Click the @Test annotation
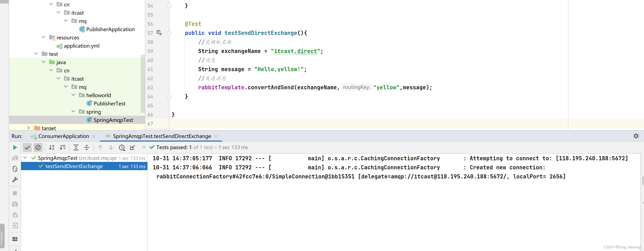The height and width of the screenshot is (251, 644). click(193, 24)
